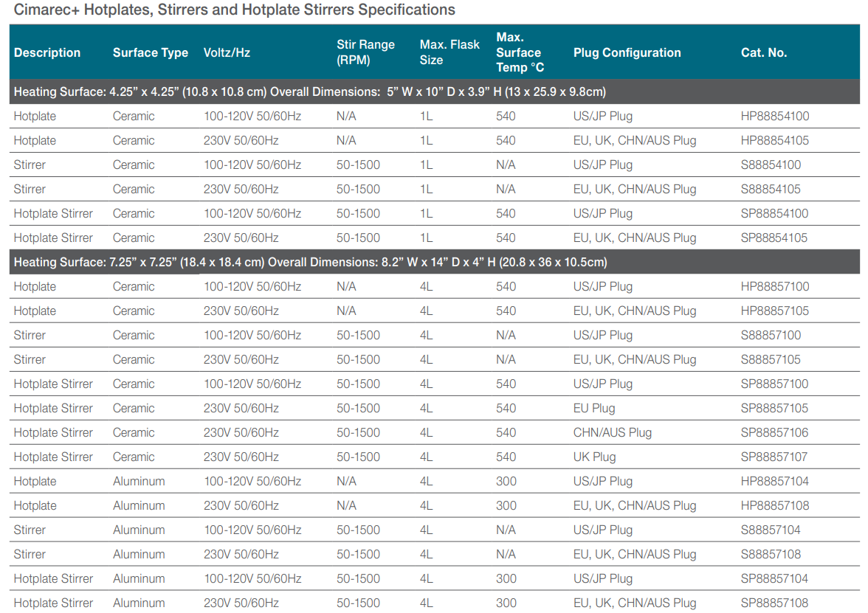This screenshot has width=868, height=613.
Task: Select the 'CHN/AUS Plug' cell
Action: click(x=613, y=432)
